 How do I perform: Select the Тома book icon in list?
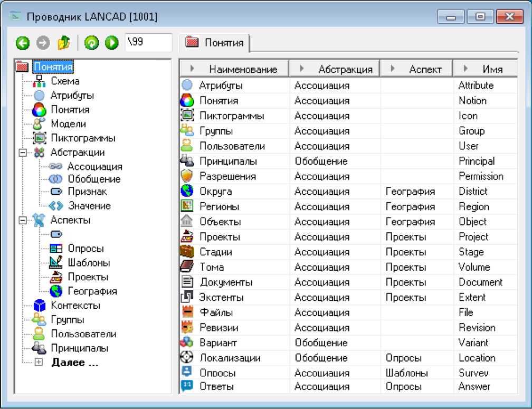click(187, 267)
